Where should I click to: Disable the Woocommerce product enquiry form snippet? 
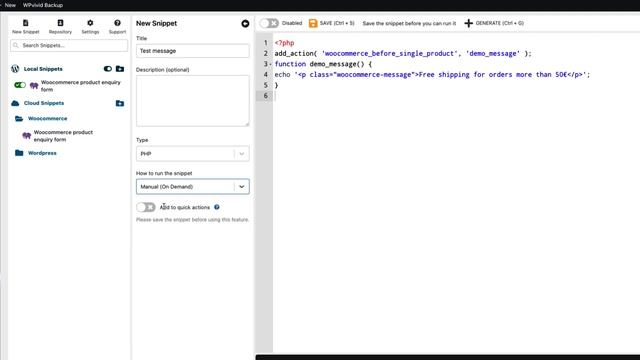pyautogui.click(x=20, y=85)
